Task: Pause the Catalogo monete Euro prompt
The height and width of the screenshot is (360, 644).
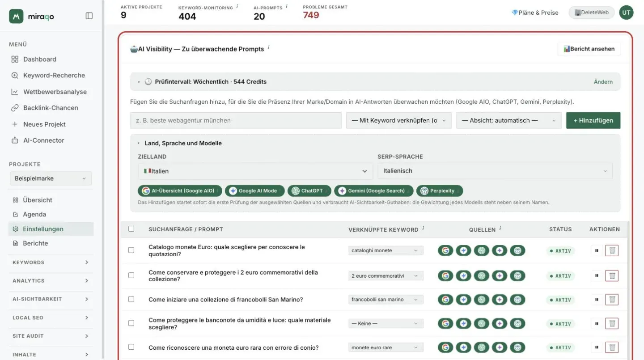Action: coord(597,250)
